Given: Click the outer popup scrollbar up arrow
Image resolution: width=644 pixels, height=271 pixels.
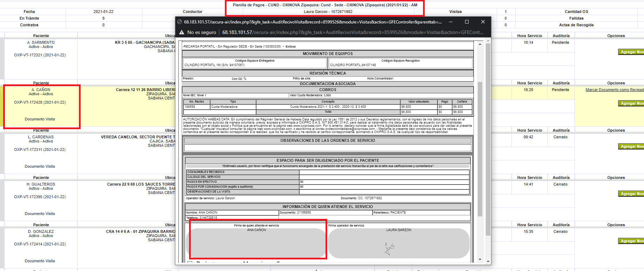Looking at the screenshot, I should coord(488,41).
